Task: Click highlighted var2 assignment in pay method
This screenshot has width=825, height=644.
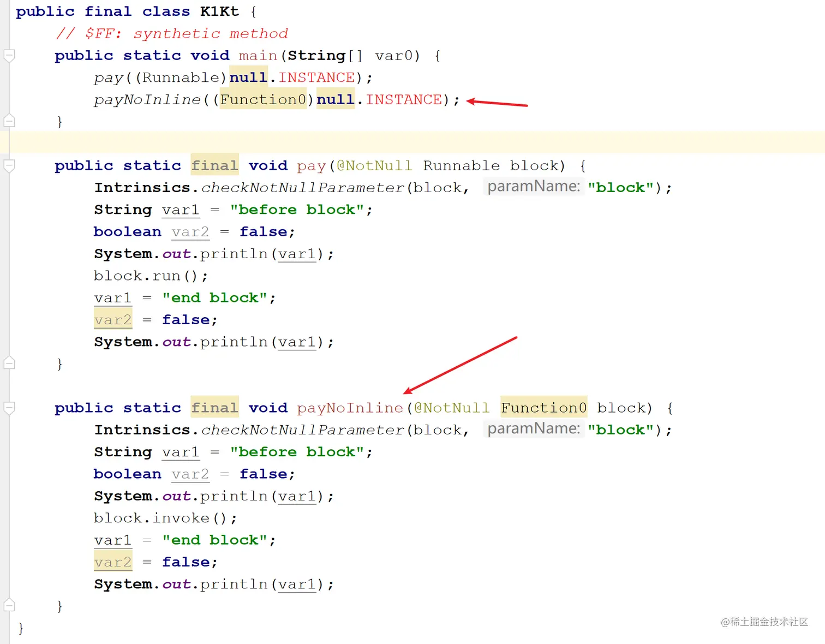Action: [113, 319]
